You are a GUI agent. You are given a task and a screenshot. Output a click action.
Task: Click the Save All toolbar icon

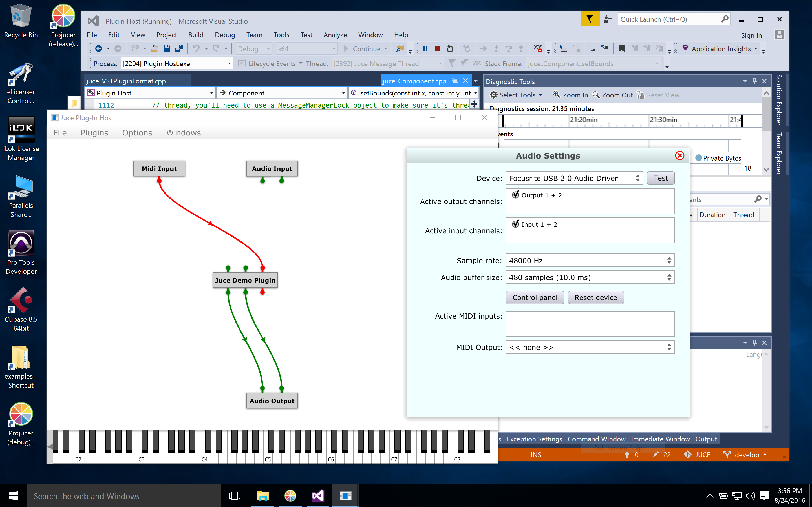coord(179,49)
